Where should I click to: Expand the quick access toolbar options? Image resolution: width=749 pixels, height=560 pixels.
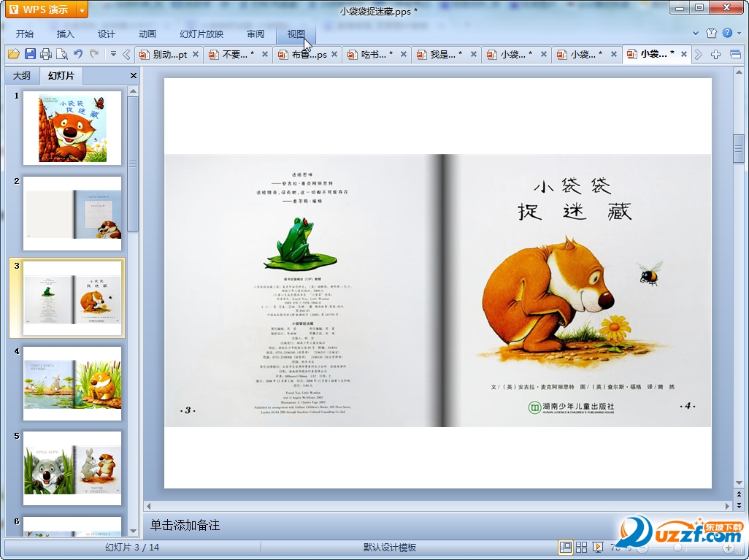(113, 54)
